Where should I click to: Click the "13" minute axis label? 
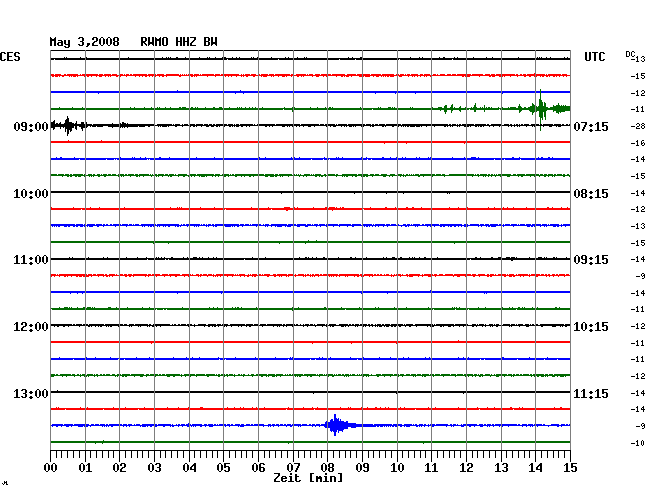click(x=501, y=467)
